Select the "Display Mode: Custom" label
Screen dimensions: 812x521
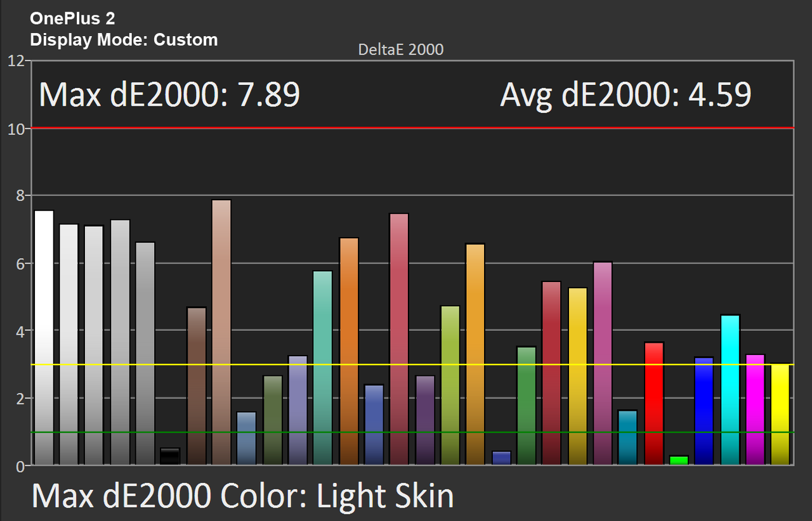(x=124, y=39)
